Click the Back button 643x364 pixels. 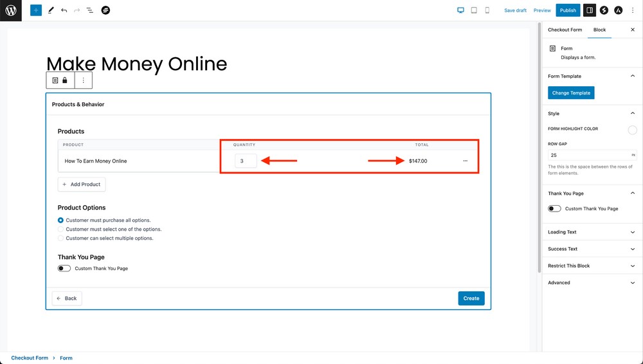[67, 298]
